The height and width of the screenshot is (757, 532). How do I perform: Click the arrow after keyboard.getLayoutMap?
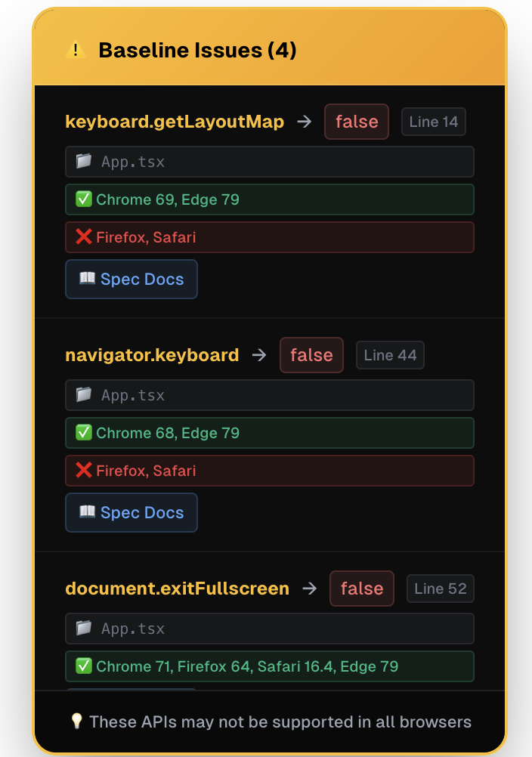(304, 122)
